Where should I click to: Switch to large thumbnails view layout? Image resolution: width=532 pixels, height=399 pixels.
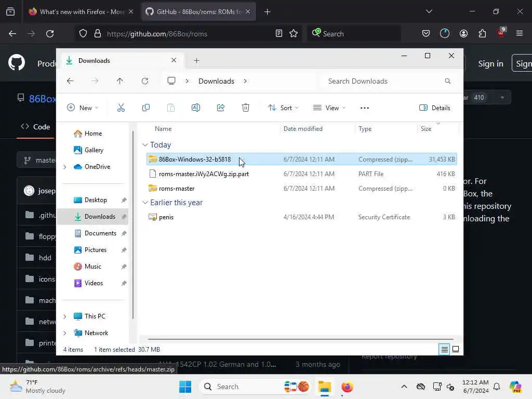click(456, 349)
